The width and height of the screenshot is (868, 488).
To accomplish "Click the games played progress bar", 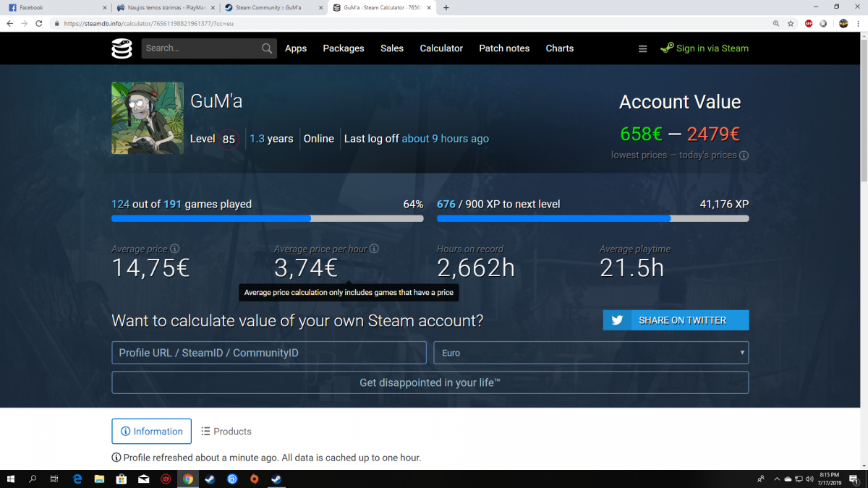I will 268,218.
